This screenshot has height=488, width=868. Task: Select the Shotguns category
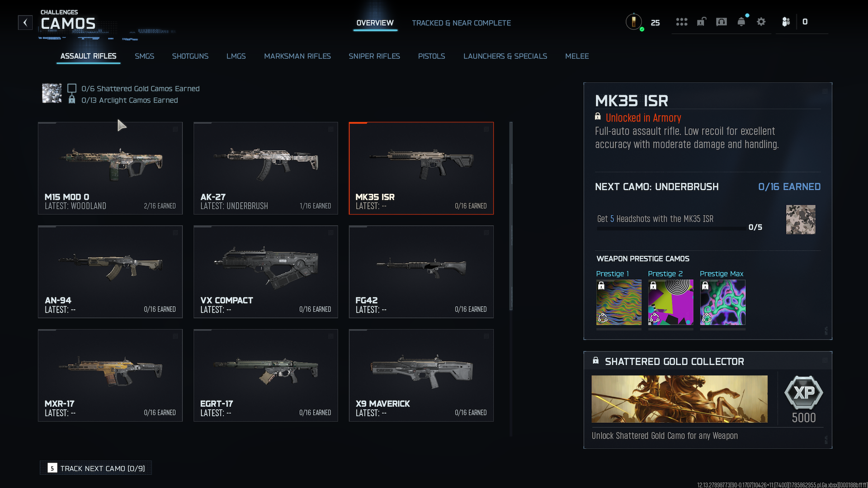[x=190, y=56]
